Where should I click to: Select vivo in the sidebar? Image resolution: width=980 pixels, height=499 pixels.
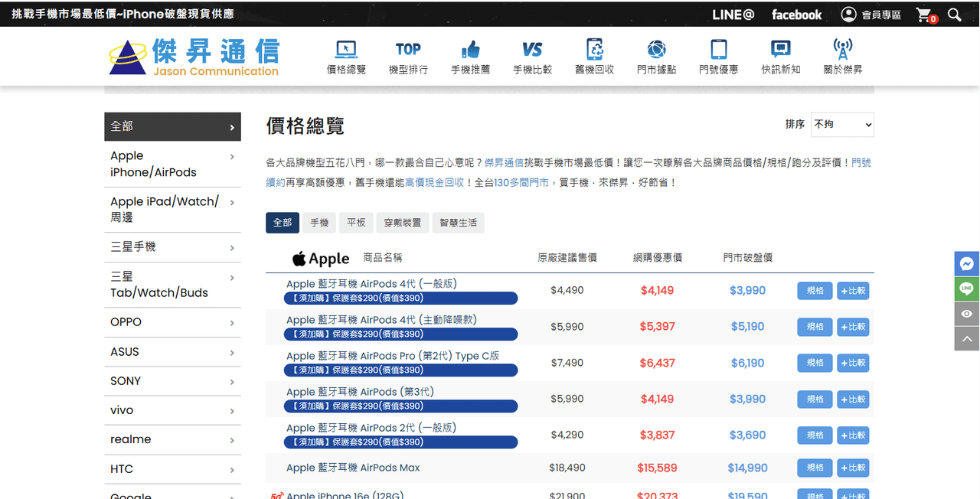pyautogui.click(x=172, y=410)
